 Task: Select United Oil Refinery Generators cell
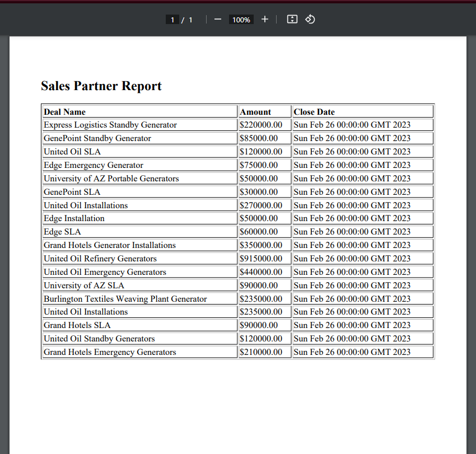point(140,258)
